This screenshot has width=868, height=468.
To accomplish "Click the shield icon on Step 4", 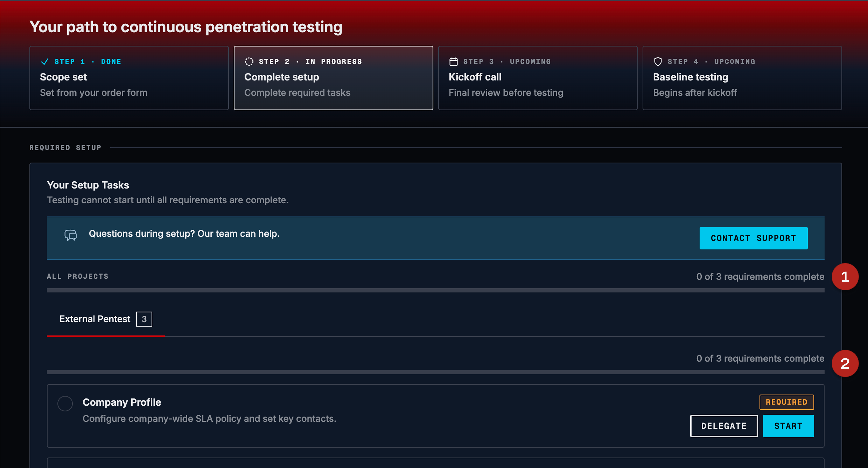I will [658, 62].
